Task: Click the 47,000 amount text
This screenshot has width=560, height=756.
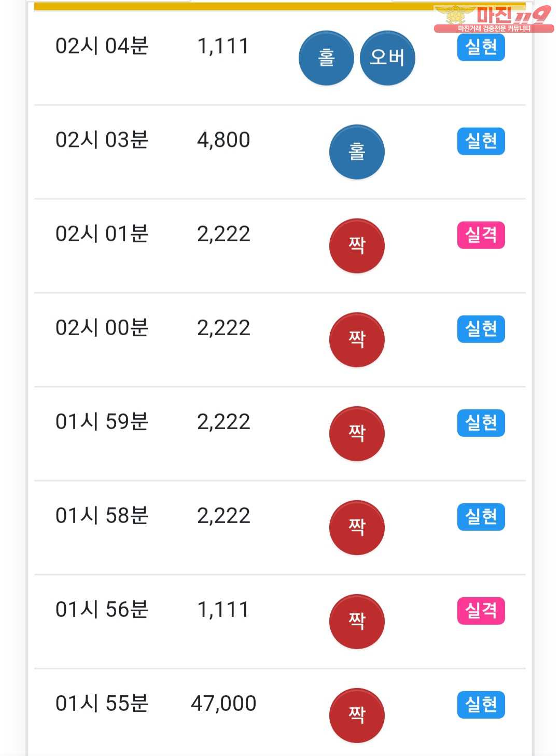Action: [x=223, y=704]
